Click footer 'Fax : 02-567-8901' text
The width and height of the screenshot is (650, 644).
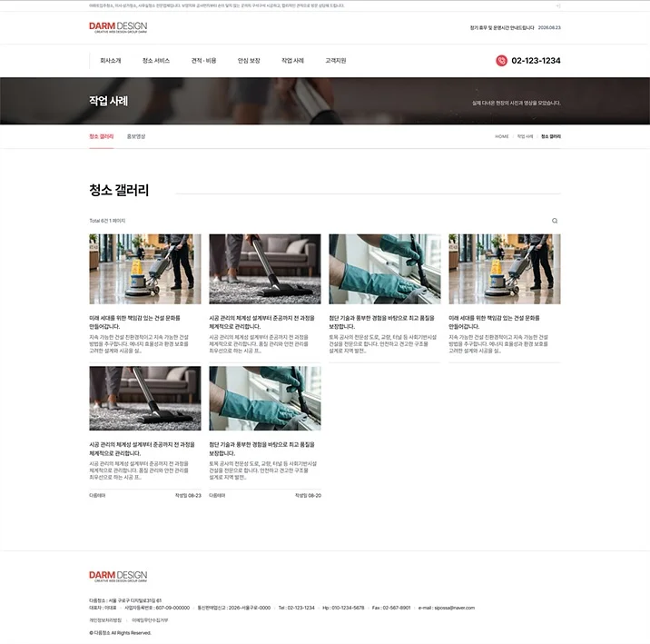point(391,608)
